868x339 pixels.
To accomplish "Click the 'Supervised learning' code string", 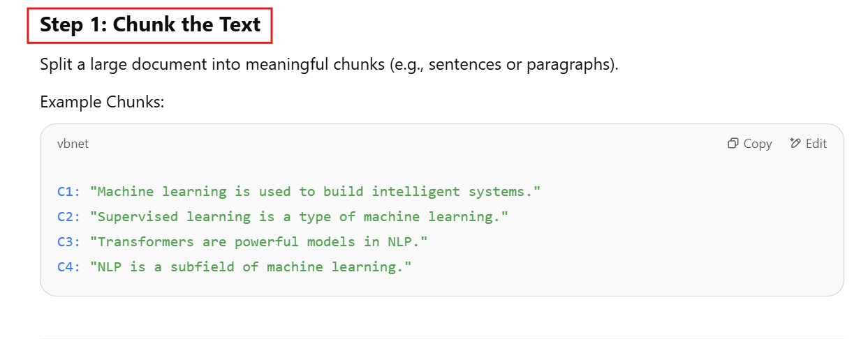I will point(299,216).
